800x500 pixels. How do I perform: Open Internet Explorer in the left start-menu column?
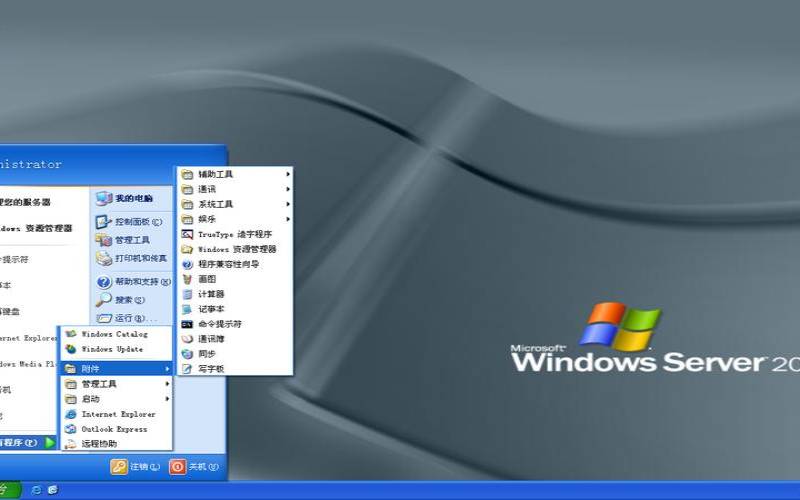click(29, 338)
